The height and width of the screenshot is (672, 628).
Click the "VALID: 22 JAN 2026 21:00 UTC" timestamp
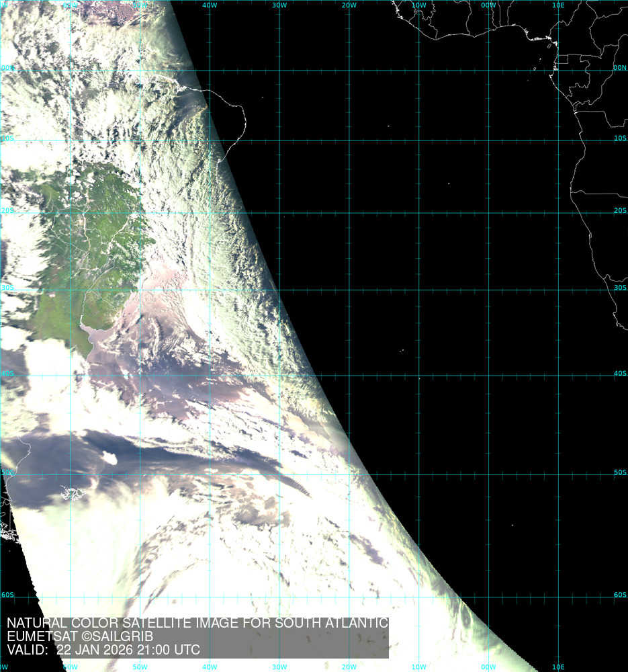pos(103,650)
